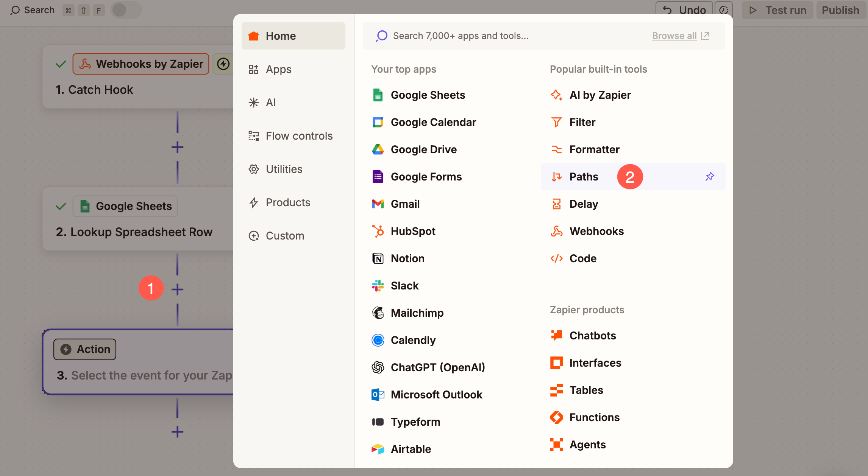The width and height of the screenshot is (868, 476).
Task: Pin the Paths tool
Action: 710,177
